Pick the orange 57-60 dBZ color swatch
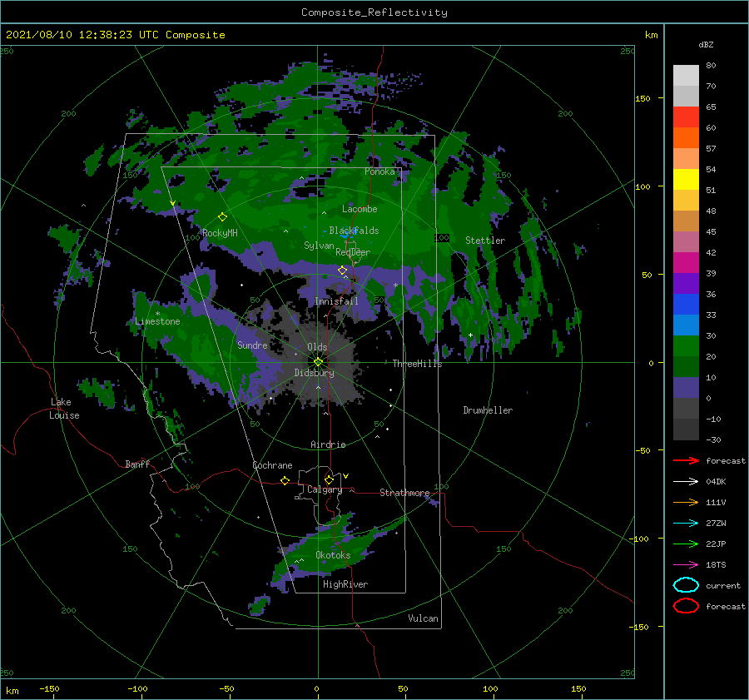This screenshot has width=749, height=700. point(686,138)
